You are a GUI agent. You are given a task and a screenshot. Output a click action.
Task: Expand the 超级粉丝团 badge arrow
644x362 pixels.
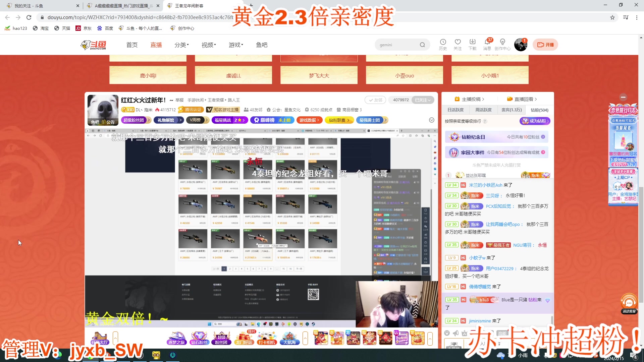148,120
